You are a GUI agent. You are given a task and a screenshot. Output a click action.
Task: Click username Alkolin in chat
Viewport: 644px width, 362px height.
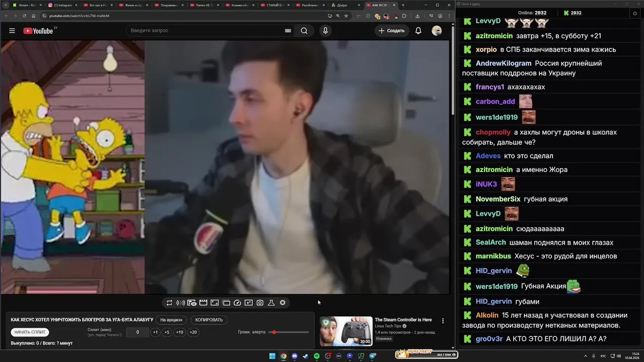pos(487,316)
